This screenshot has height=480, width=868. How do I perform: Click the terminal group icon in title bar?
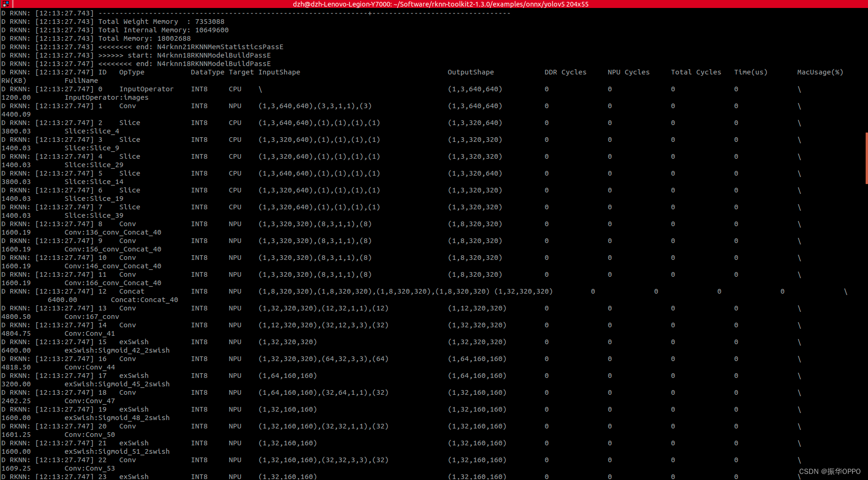[6, 4]
